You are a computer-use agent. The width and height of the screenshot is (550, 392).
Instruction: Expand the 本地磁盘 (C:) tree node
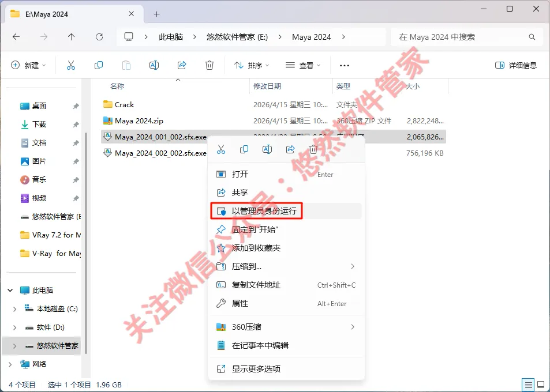click(x=14, y=308)
